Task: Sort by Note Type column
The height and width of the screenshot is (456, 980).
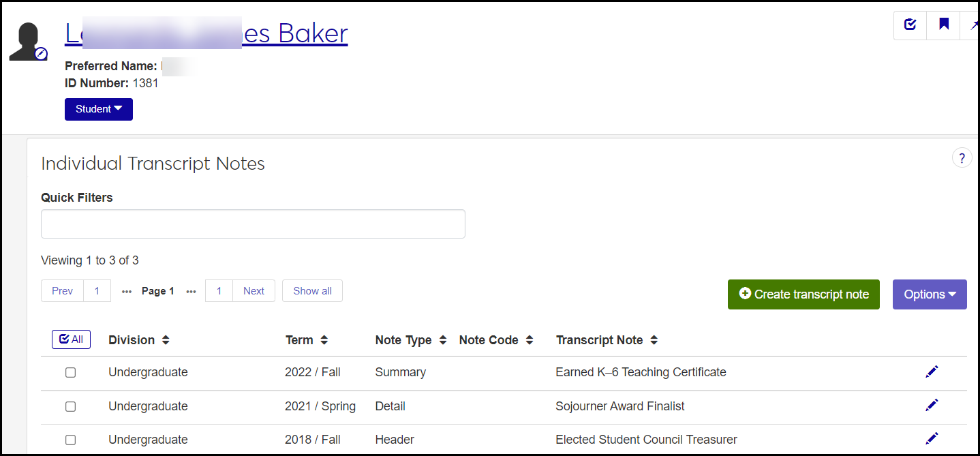Action: (x=443, y=340)
